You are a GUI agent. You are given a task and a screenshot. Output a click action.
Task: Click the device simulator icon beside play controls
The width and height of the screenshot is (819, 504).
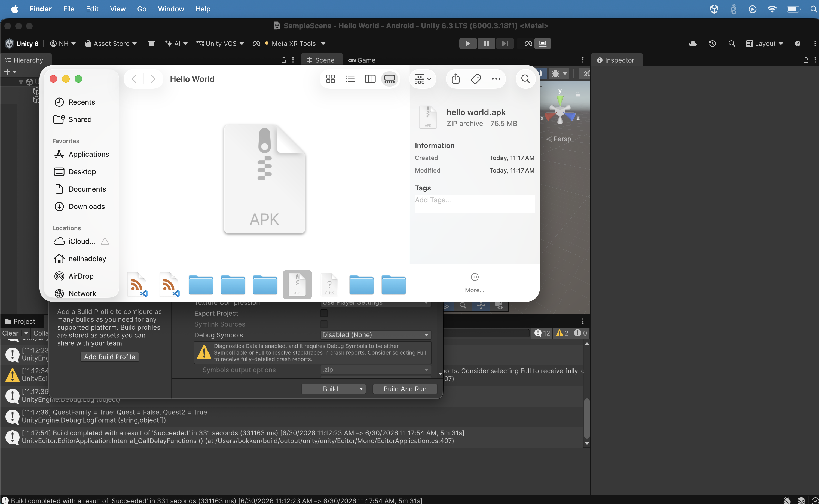pyautogui.click(x=543, y=44)
